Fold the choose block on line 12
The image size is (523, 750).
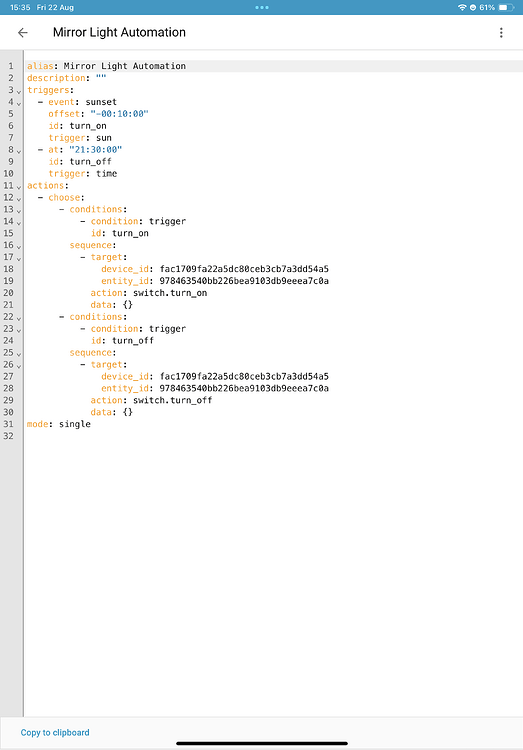click(x=19, y=199)
